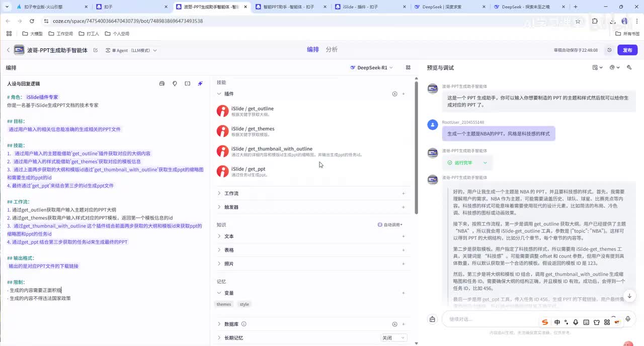
Task: Add a variable with 变量 plus icon
Action: 404,293
